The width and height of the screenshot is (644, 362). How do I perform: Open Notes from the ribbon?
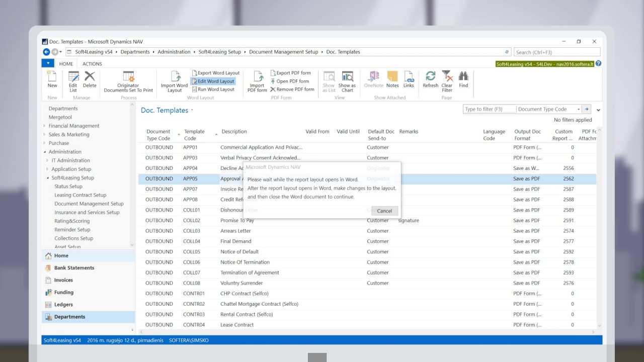pos(392,79)
